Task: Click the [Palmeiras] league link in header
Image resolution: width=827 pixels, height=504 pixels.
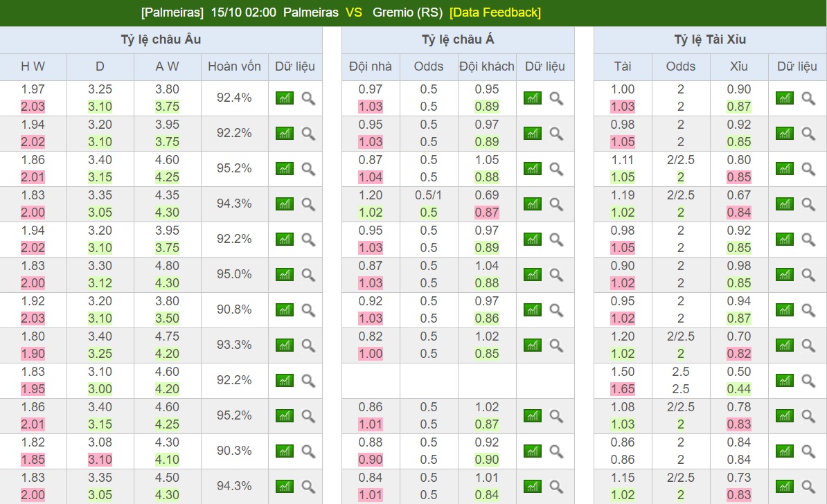Action: coord(172,12)
